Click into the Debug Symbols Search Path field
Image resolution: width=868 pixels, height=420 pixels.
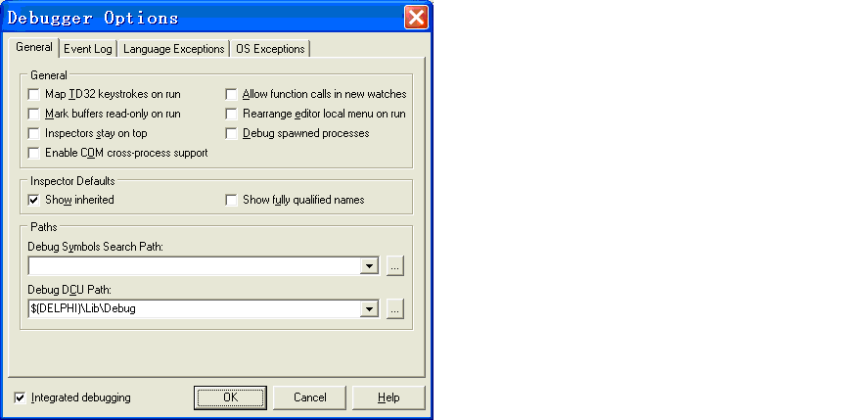195,266
